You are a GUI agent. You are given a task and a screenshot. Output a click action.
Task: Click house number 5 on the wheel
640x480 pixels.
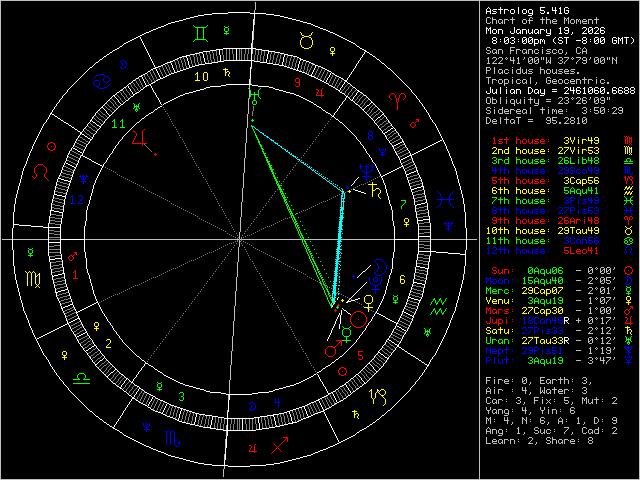click(360, 356)
